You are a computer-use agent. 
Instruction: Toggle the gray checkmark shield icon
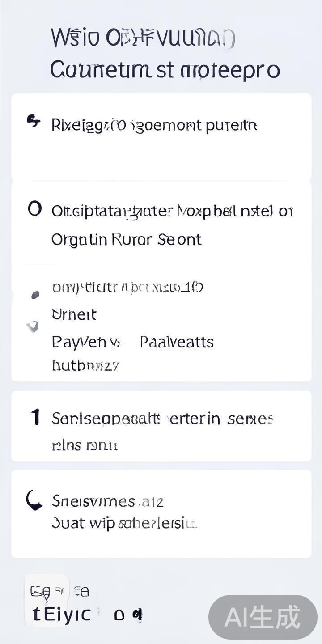point(33,327)
